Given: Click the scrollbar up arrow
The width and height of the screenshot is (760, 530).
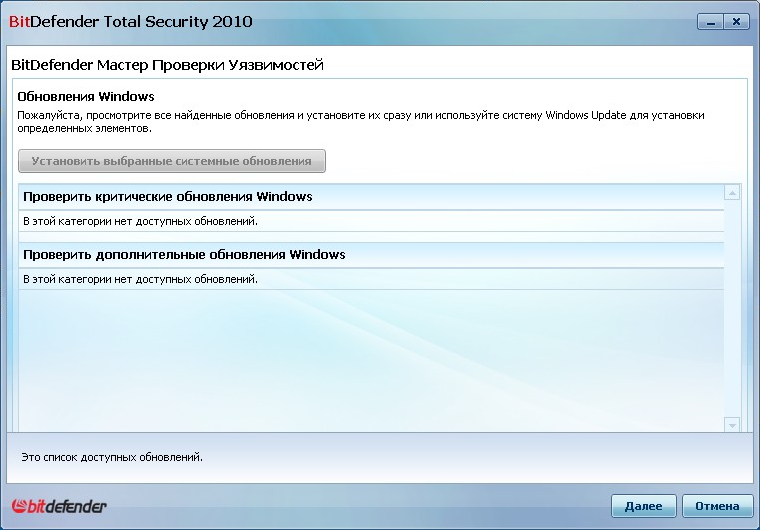Looking at the screenshot, I should 732,193.
